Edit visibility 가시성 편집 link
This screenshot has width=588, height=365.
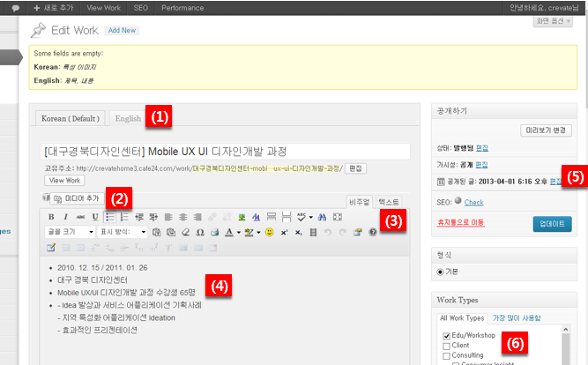pos(481,165)
